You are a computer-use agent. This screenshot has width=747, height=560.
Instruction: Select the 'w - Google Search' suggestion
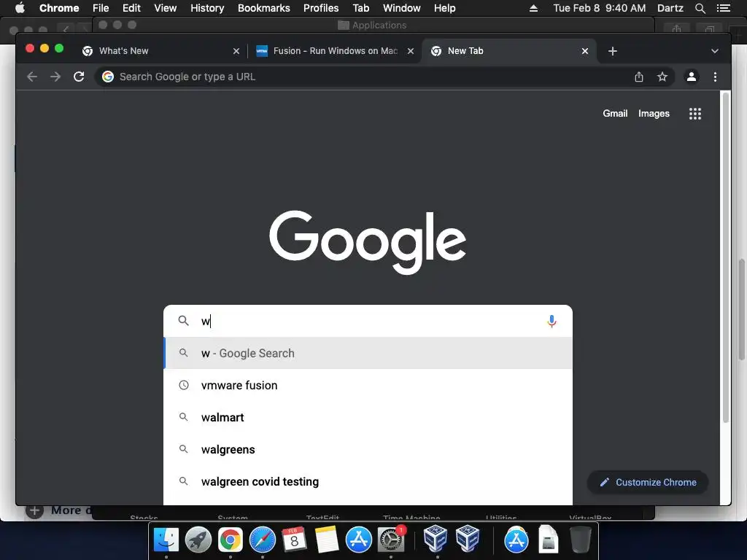pyautogui.click(x=368, y=354)
